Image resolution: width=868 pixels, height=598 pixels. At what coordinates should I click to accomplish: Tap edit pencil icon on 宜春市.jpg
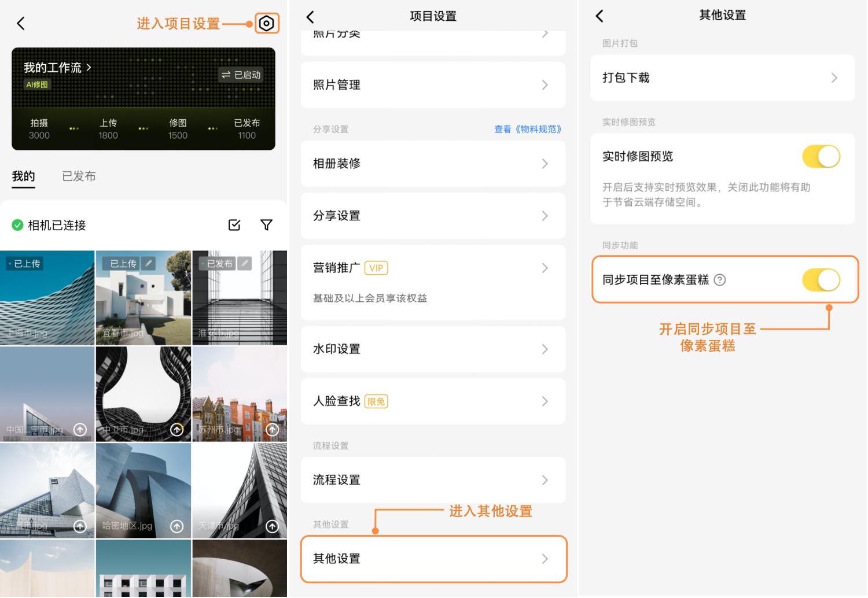click(x=149, y=264)
